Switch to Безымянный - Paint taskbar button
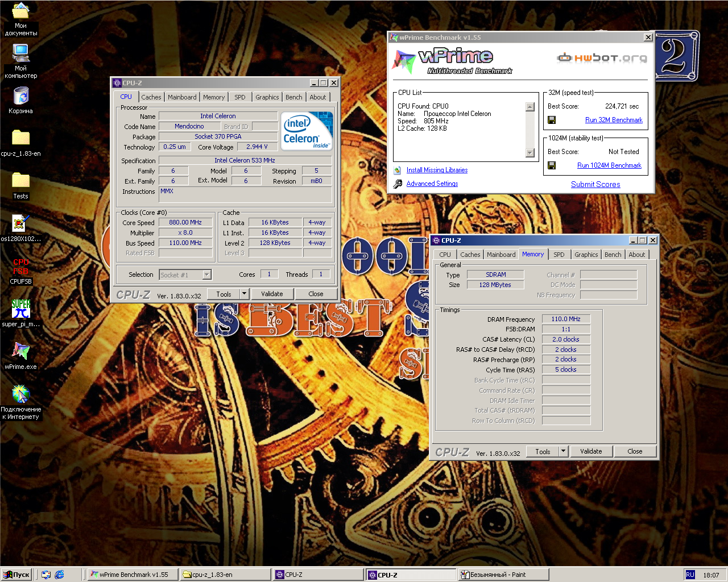This screenshot has width=728, height=582. click(x=504, y=575)
